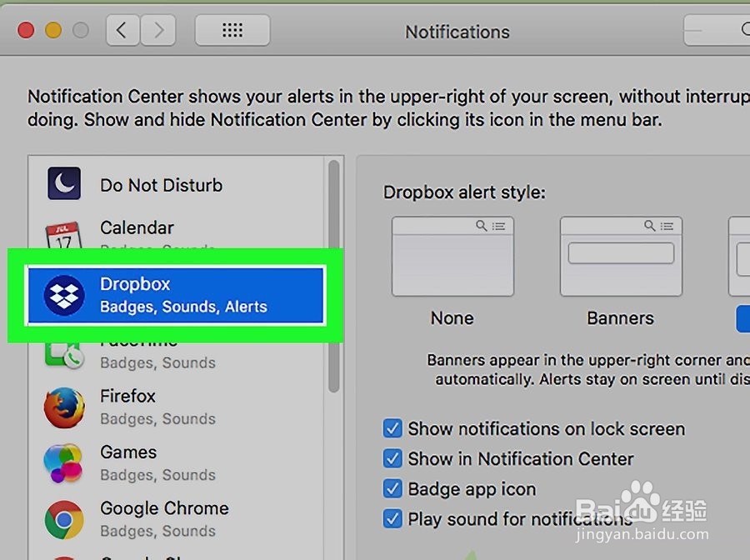Uncheck Badge app icon
Viewport: 750px width, 560px height.
coord(392,488)
